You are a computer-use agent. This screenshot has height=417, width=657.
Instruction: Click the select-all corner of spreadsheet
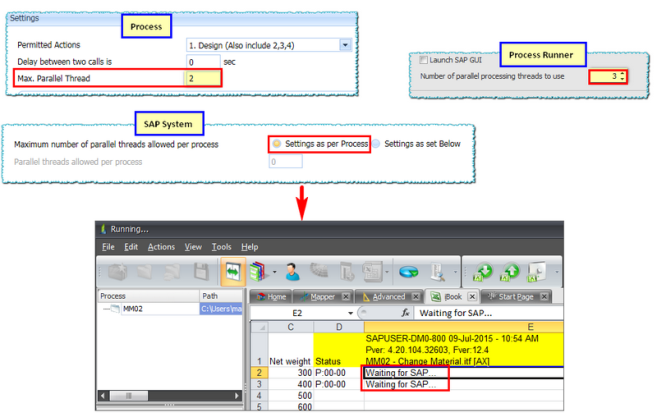click(x=260, y=327)
